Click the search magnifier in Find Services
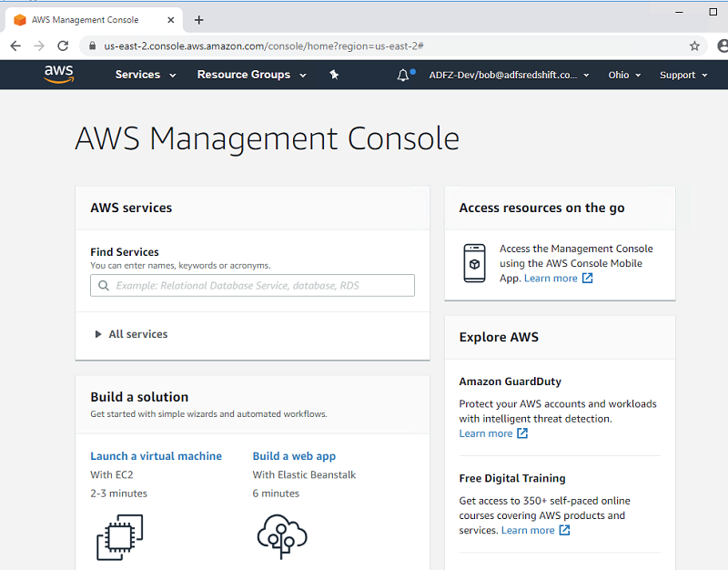The height and width of the screenshot is (570, 728). click(104, 285)
